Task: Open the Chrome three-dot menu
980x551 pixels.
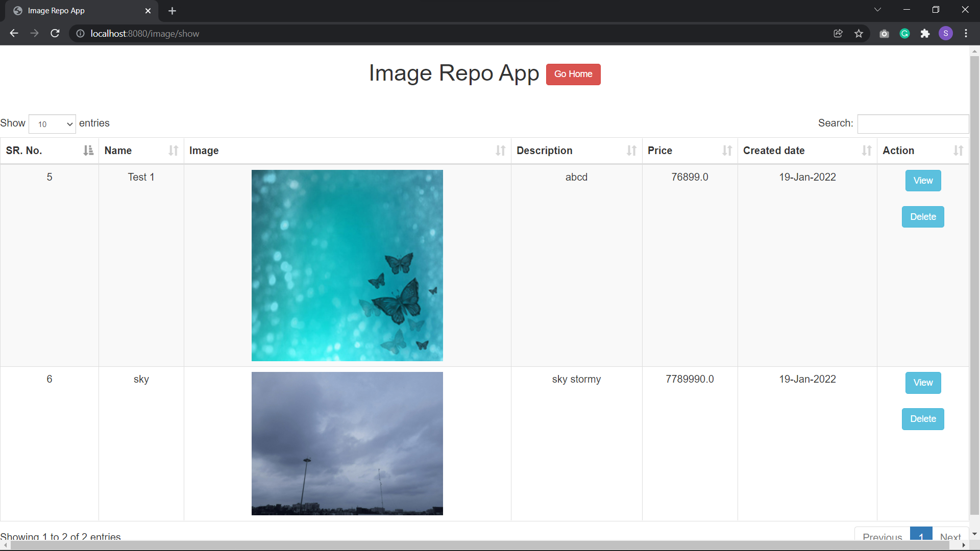Action: point(966,34)
